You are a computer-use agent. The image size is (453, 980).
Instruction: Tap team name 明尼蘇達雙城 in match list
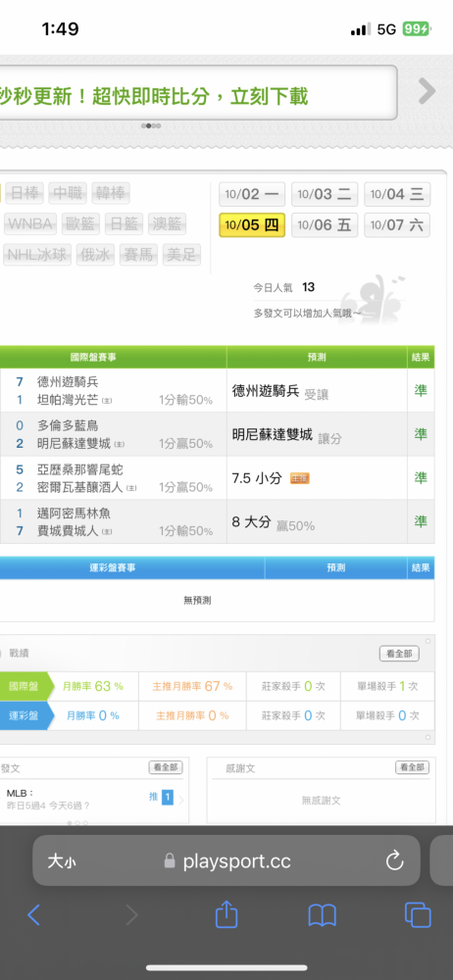point(74,444)
